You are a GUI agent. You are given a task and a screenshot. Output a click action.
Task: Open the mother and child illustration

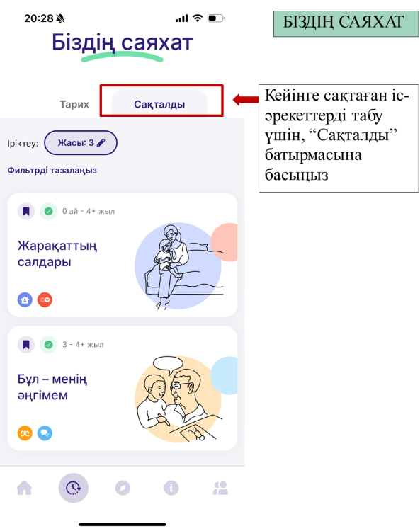pos(186,266)
